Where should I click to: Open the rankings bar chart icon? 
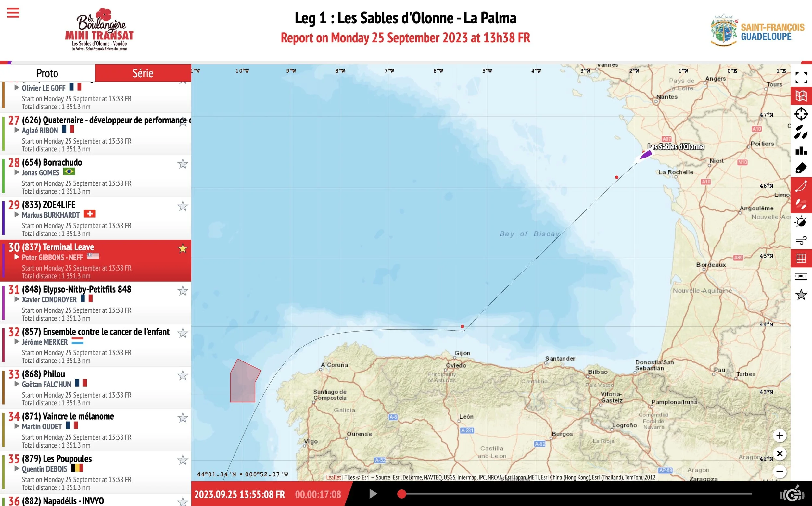801,150
